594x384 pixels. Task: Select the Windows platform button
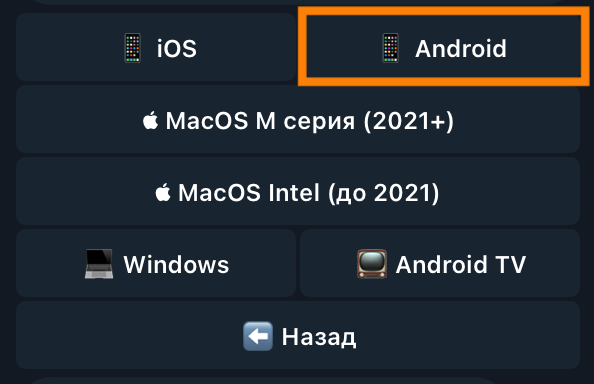[156, 263]
